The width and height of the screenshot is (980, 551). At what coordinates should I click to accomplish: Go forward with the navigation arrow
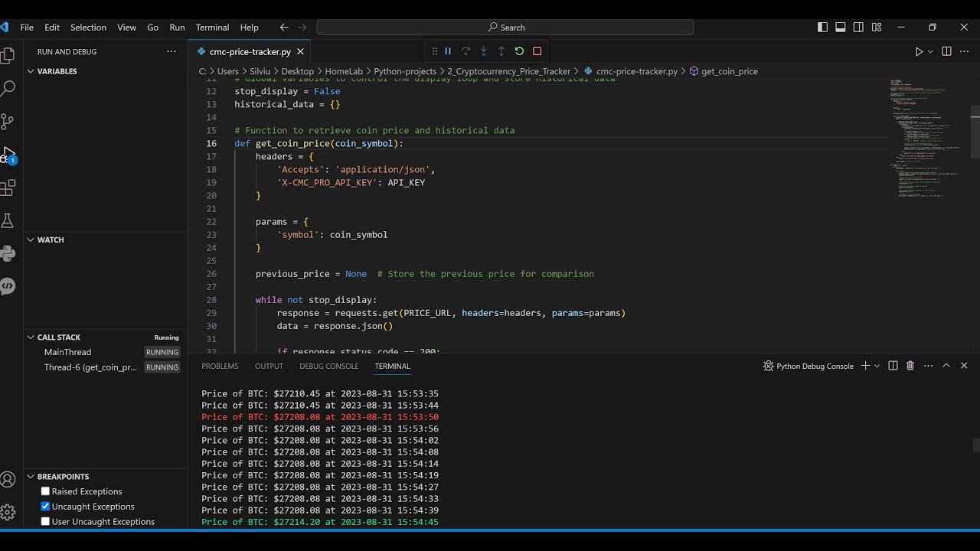coord(302,27)
